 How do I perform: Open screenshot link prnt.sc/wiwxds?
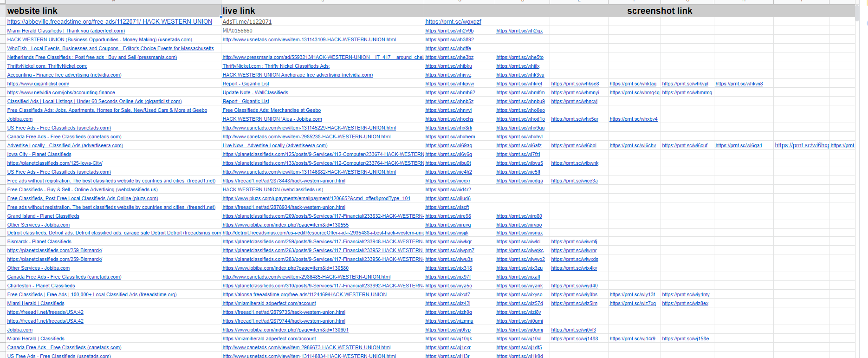pyautogui.click(x=575, y=260)
